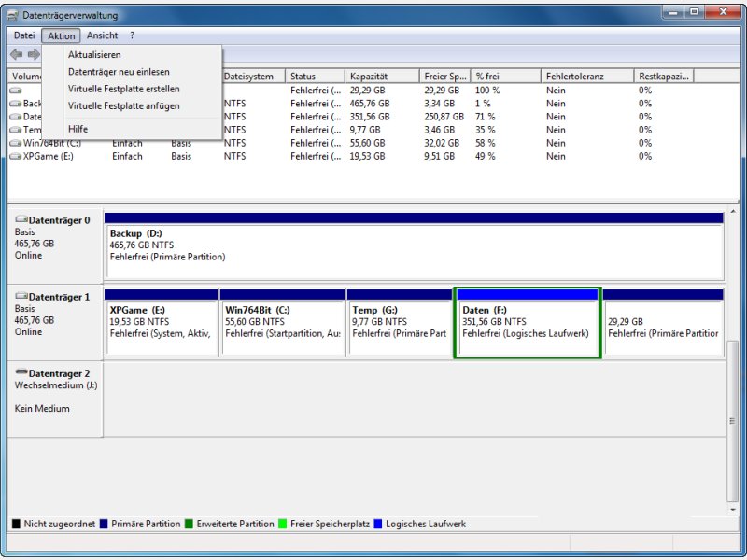Close the open Aktion menu
This screenshot has width=747, height=560.
(x=61, y=35)
